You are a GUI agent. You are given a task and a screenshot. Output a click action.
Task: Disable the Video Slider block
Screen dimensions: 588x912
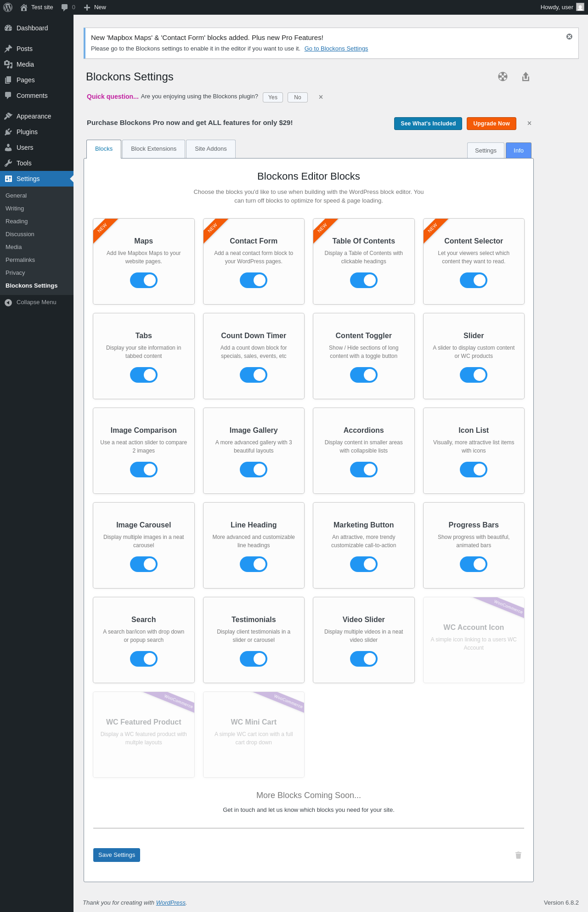364,659
